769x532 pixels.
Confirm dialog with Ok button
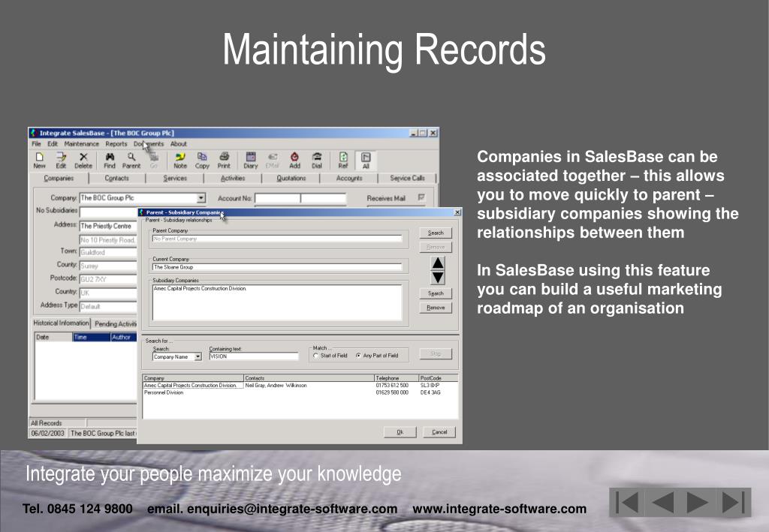(x=400, y=432)
